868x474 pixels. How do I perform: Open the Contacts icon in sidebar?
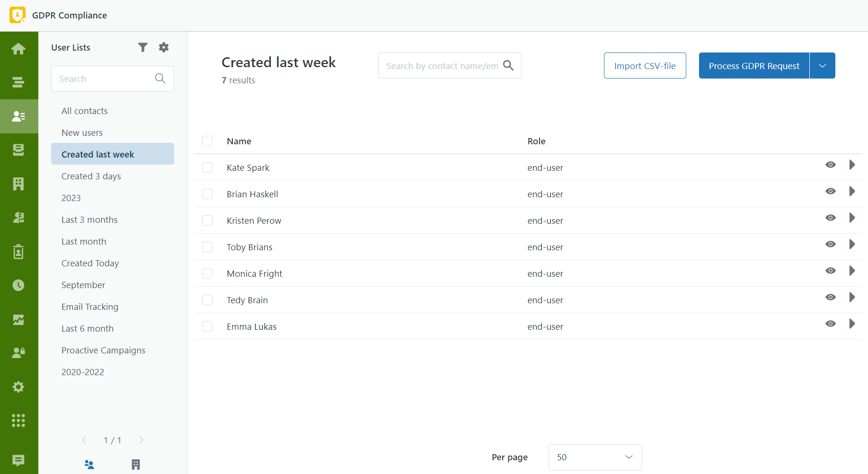[19, 116]
